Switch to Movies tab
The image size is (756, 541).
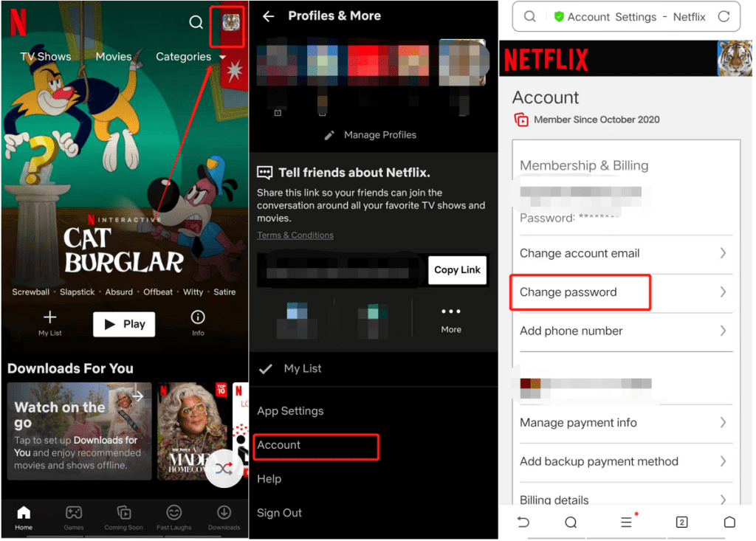click(x=113, y=57)
